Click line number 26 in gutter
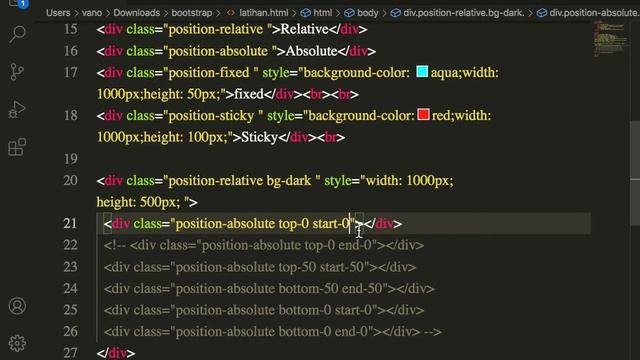Screen dimensions: 640x360 pyautogui.click(x=71, y=331)
